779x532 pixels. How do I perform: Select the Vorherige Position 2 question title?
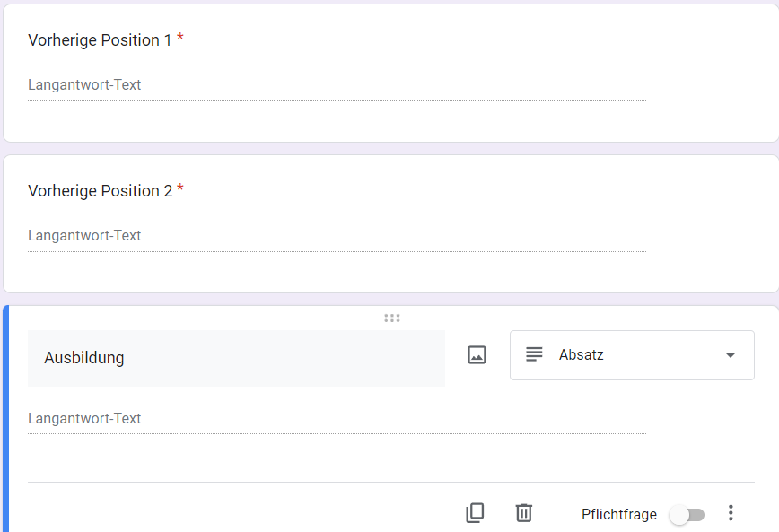coord(100,191)
